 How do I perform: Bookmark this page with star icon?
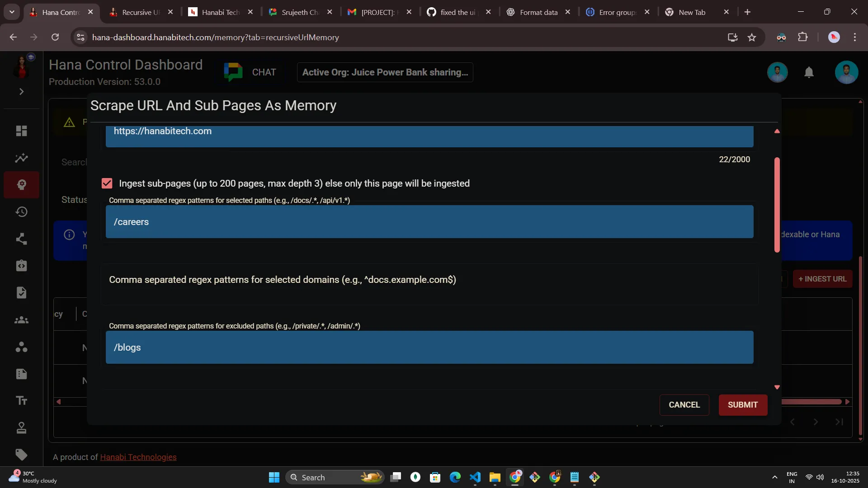(x=752, y=38)
